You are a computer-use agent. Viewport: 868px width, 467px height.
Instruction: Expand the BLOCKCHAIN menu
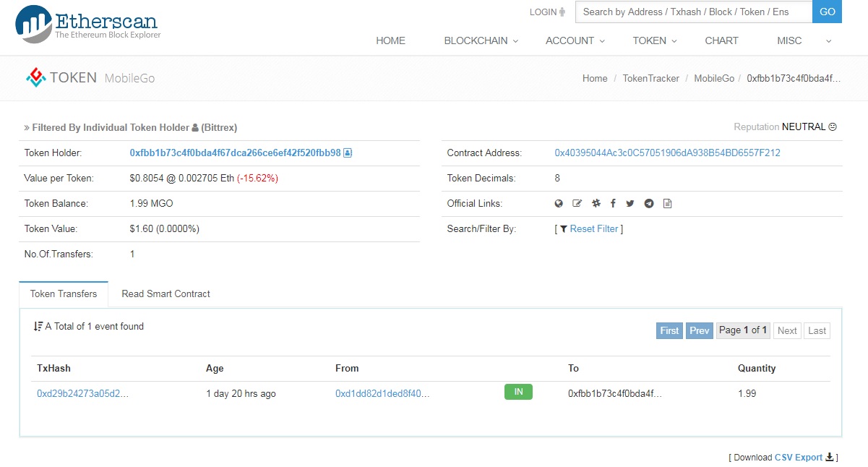[x=481, y=40]
